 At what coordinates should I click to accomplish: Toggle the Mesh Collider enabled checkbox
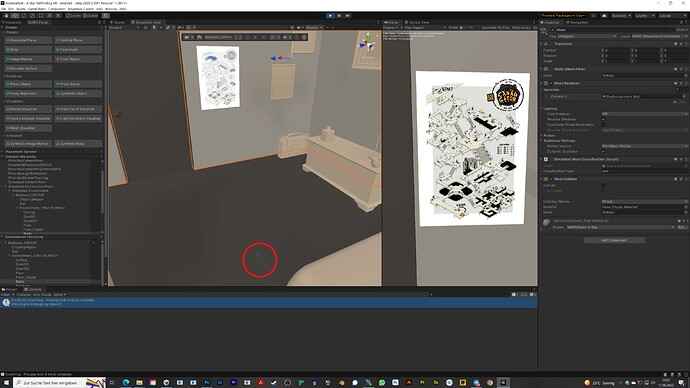tap(551, 179)
